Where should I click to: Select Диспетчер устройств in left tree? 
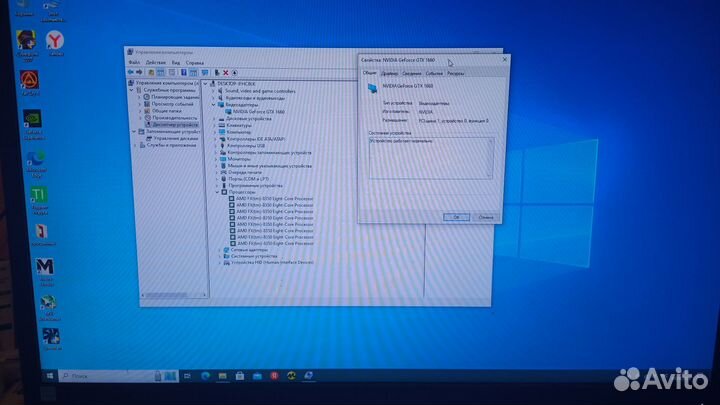pos(174,124)
